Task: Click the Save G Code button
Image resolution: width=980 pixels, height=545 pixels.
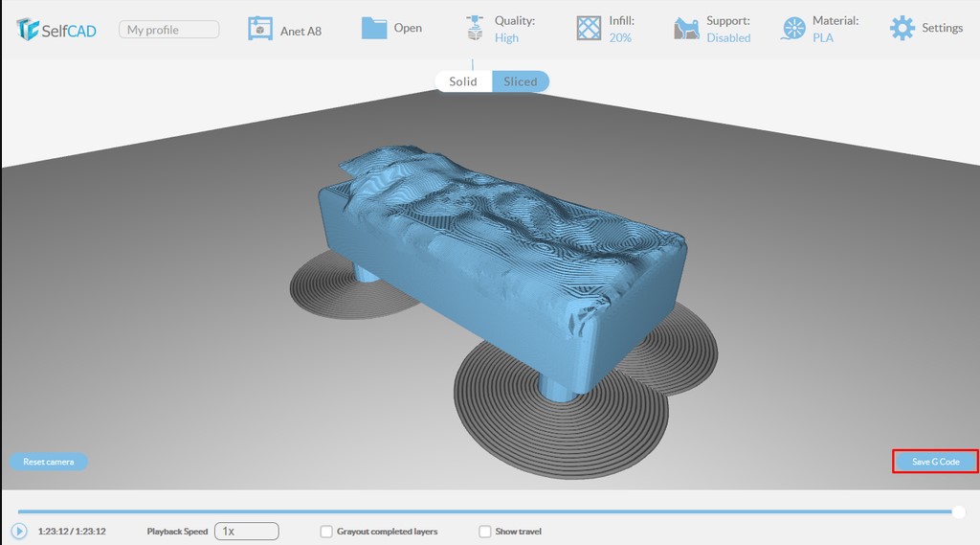Action: tap(935, 462)
